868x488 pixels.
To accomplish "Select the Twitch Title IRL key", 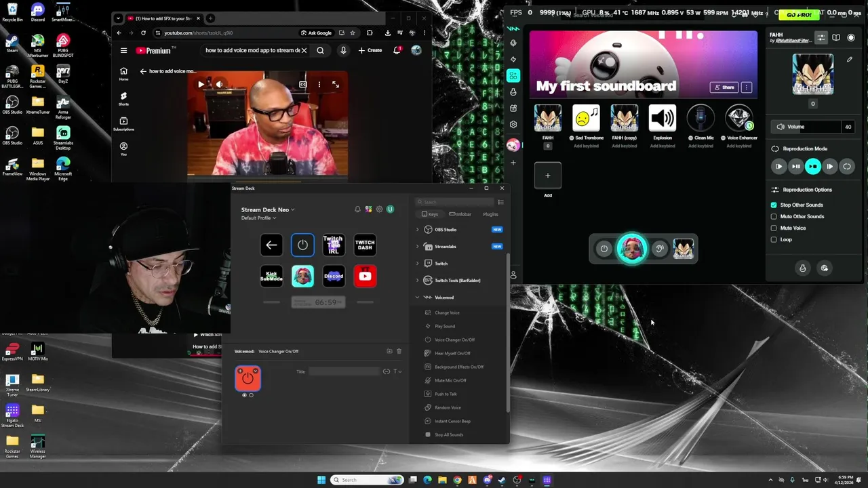I will 334,245.
